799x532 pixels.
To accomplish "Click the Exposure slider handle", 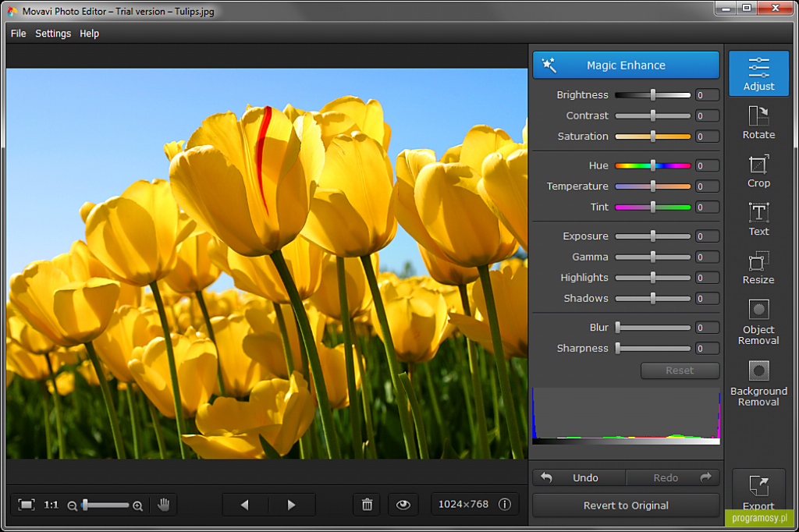I will click(x=653, y=236).
